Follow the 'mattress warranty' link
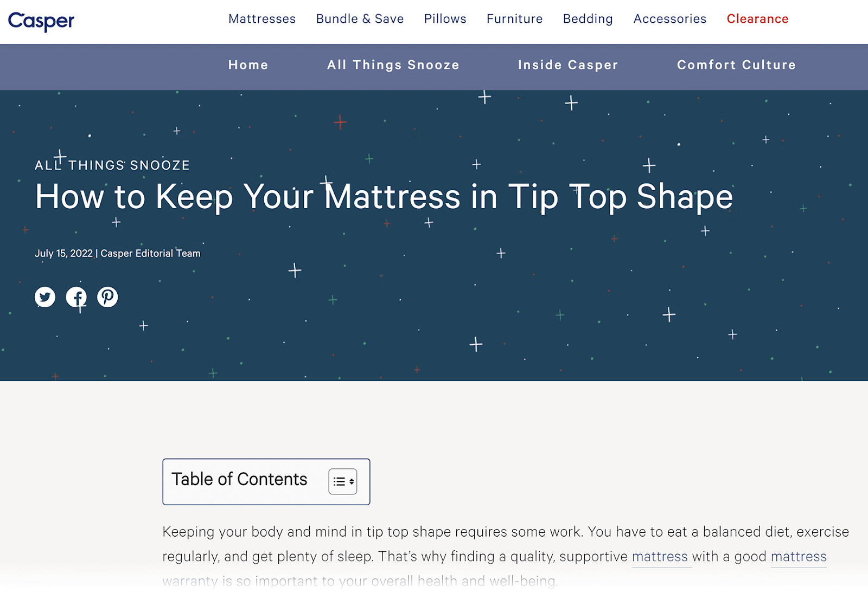 tap(799, 557)
